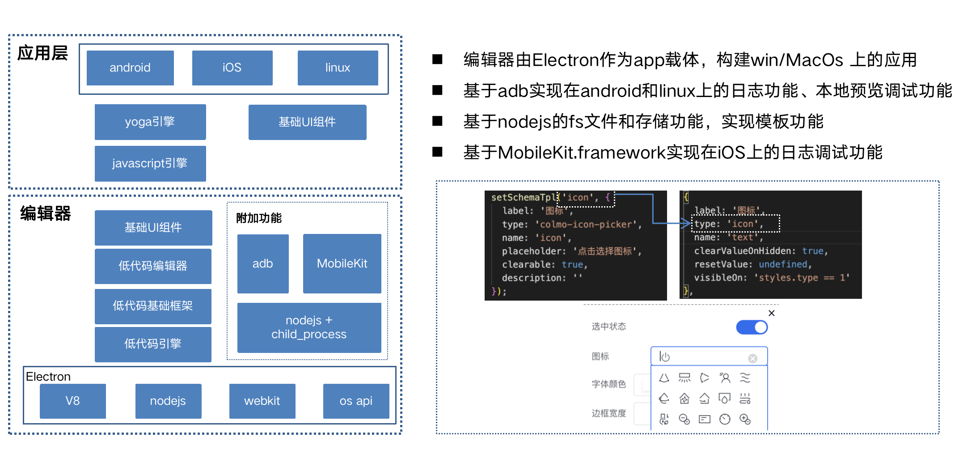Click code line name: 'text'
The width and height of the screenshot is (980, 450).
[x=729, y=237]
